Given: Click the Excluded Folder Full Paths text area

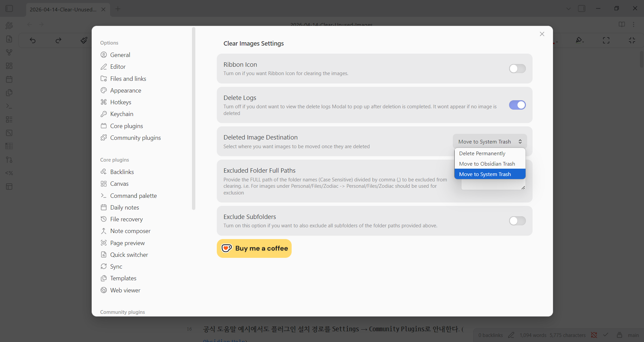Looking at the screenshot, I should [x=493, y=184].
